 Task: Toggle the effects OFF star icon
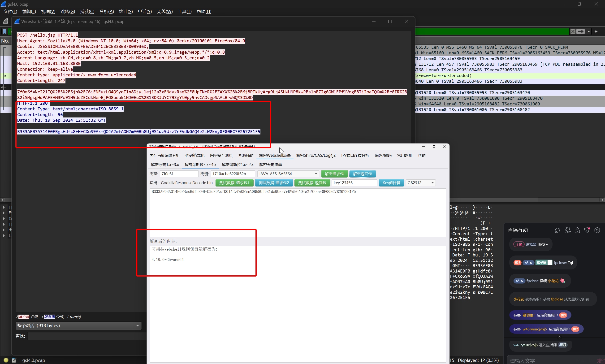point(567,230)
